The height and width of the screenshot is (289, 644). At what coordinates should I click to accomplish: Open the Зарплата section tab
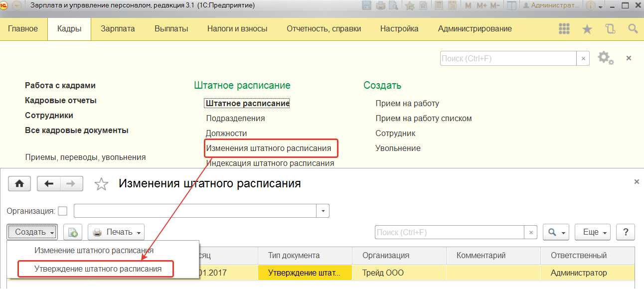118,29
